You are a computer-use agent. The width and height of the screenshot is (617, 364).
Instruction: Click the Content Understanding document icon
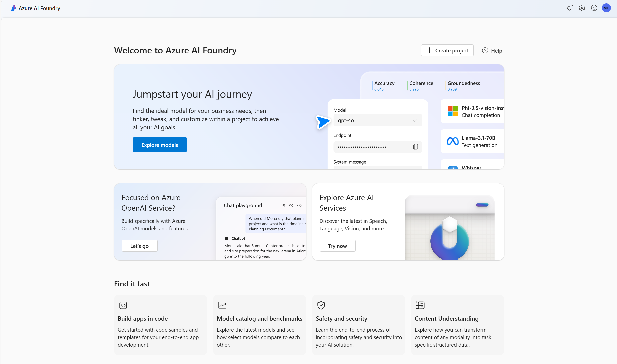(420, 305)
